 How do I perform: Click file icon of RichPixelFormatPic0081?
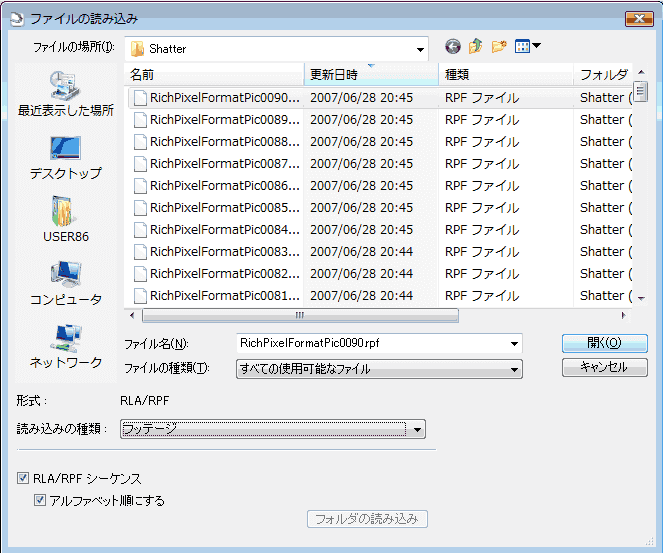click(x=140, y=296)
